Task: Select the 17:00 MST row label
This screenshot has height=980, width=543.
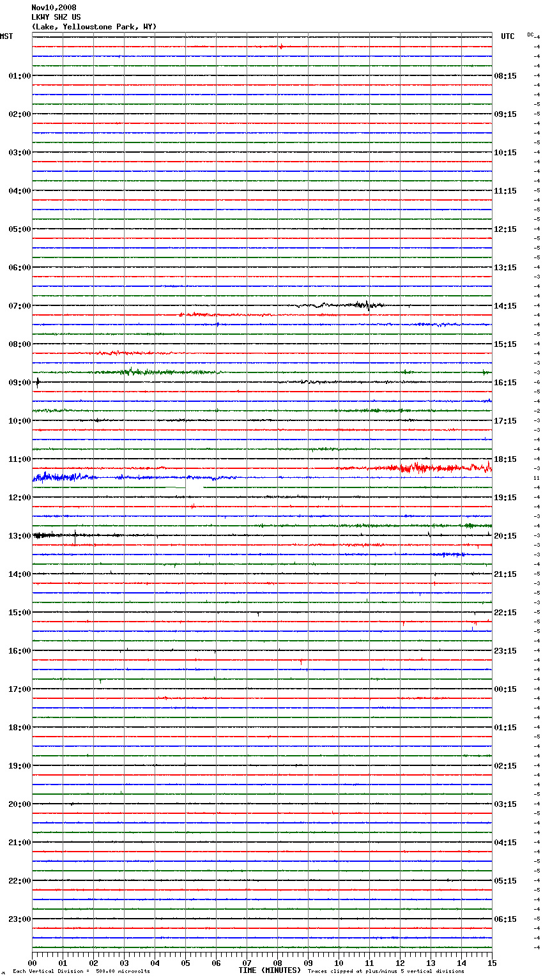Action: pos(19,689)
